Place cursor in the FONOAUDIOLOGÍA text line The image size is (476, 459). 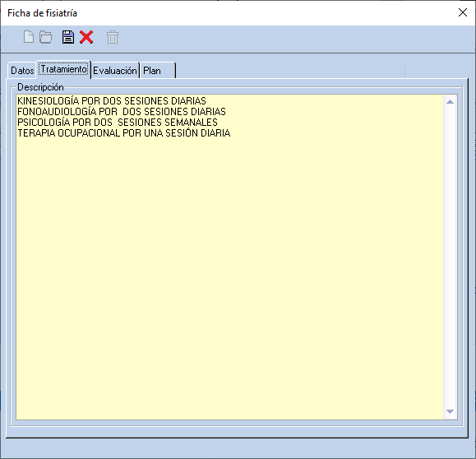(x=122, y=112)
